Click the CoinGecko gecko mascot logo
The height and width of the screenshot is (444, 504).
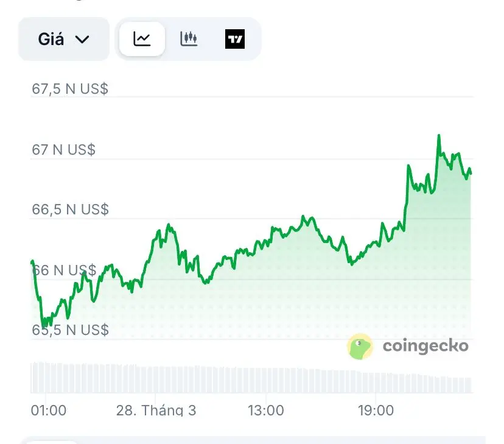(360, 347)
